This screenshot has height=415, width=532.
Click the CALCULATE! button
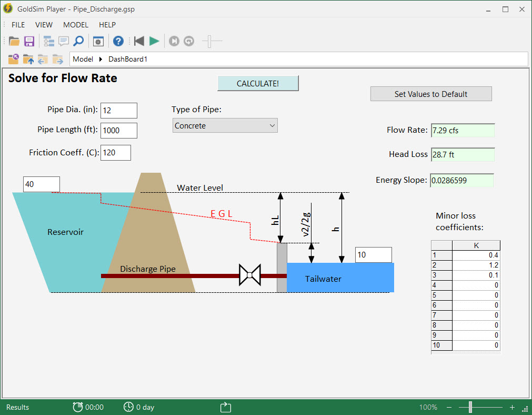[258, 83]
